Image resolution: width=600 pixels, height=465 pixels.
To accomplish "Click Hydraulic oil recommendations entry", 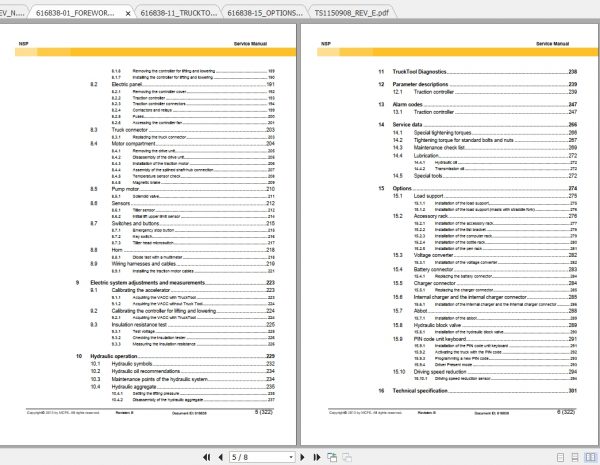I will point(183,371).
